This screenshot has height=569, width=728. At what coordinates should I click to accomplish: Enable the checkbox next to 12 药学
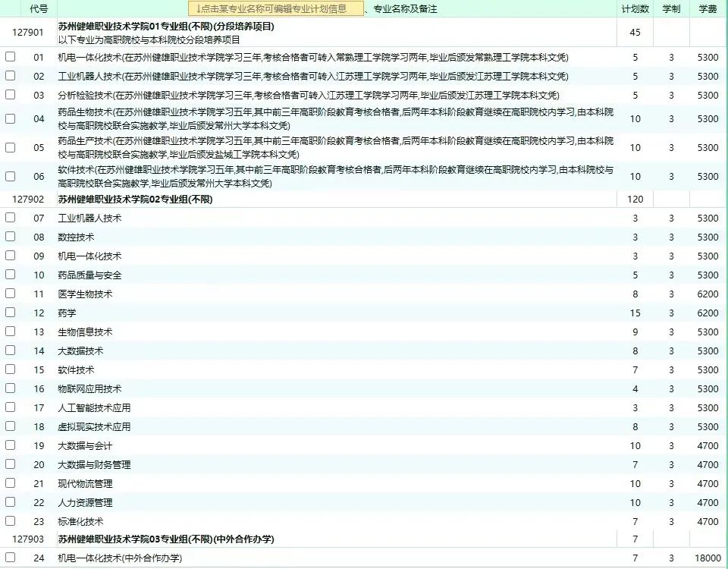pos(10,313)
